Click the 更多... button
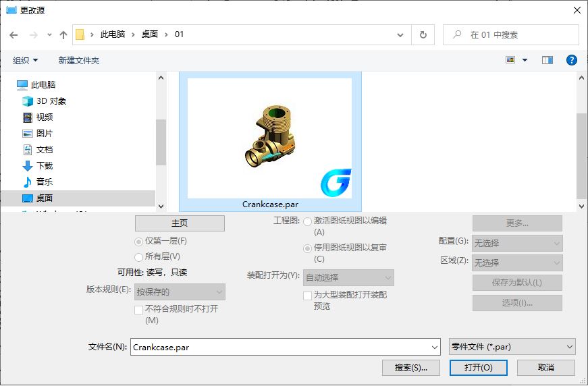Viewport: 588px width, 386px height. click(x=517, y=223)
